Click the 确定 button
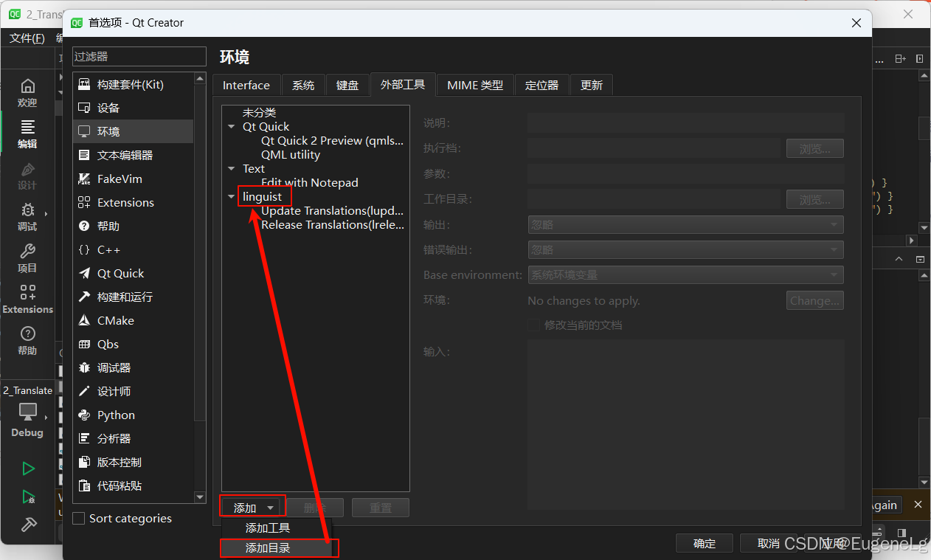The height and width of the screenshot is (560, 931). [705, 543]
